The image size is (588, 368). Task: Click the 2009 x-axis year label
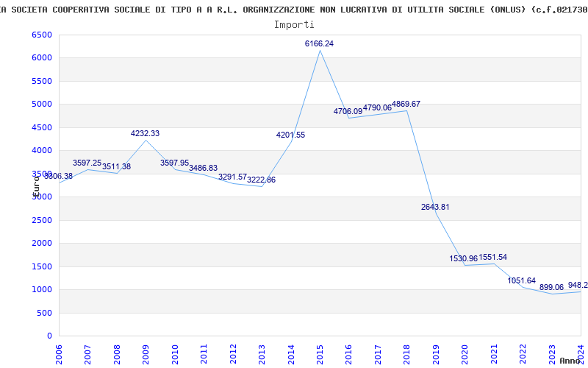tap(146, 354)
